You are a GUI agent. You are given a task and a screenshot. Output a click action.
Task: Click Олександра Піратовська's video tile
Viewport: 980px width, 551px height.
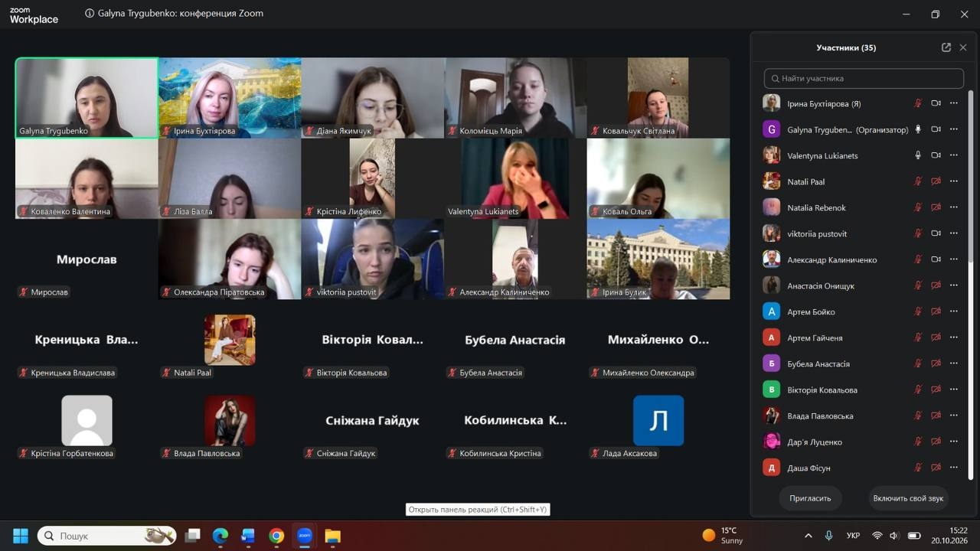(230, 259)
